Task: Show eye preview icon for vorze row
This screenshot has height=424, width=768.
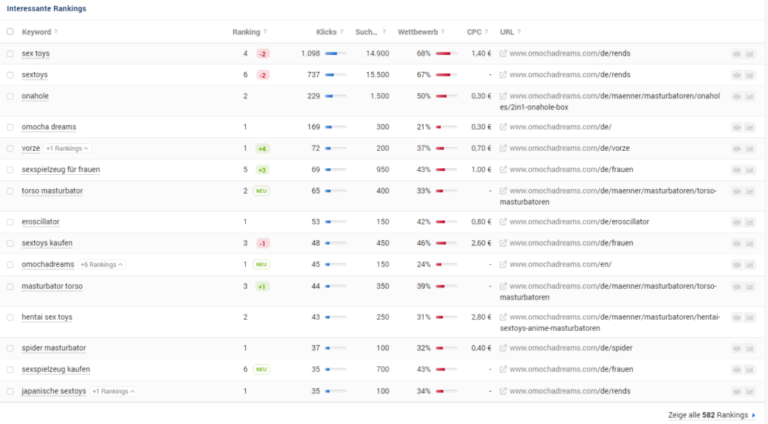Action: tap(737, 149)
